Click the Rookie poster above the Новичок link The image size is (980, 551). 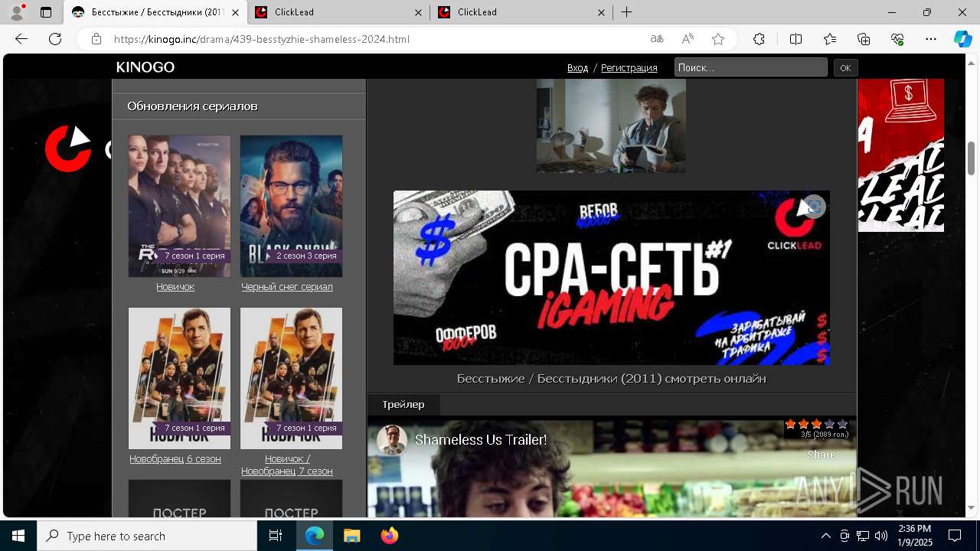click(179, 206)
